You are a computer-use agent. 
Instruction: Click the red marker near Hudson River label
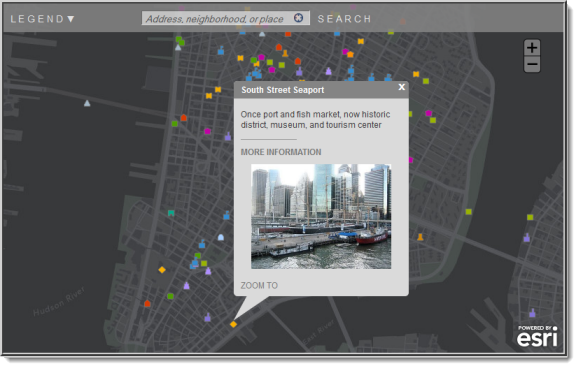tap(147, 303)
